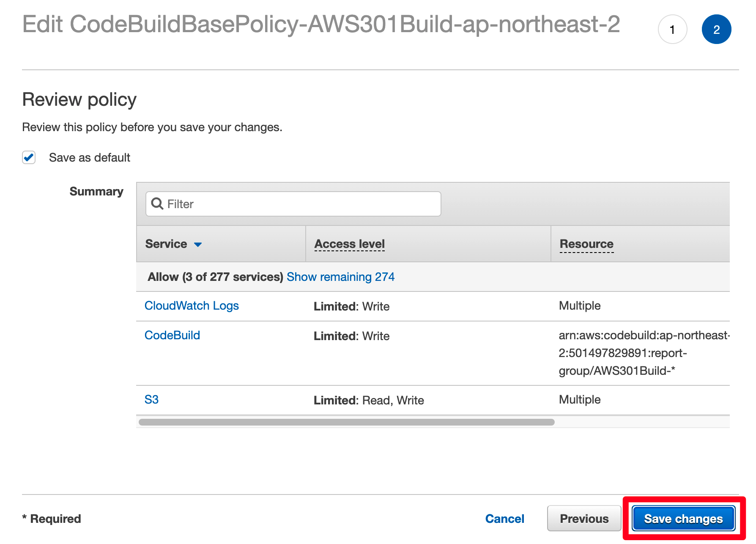Click the Filter search field

293,204
